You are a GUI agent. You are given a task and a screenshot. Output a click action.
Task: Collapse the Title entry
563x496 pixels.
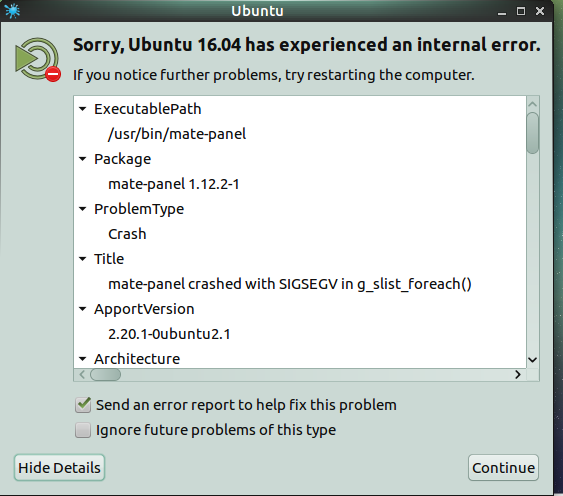pyautogui.click(x=83, y=259)
